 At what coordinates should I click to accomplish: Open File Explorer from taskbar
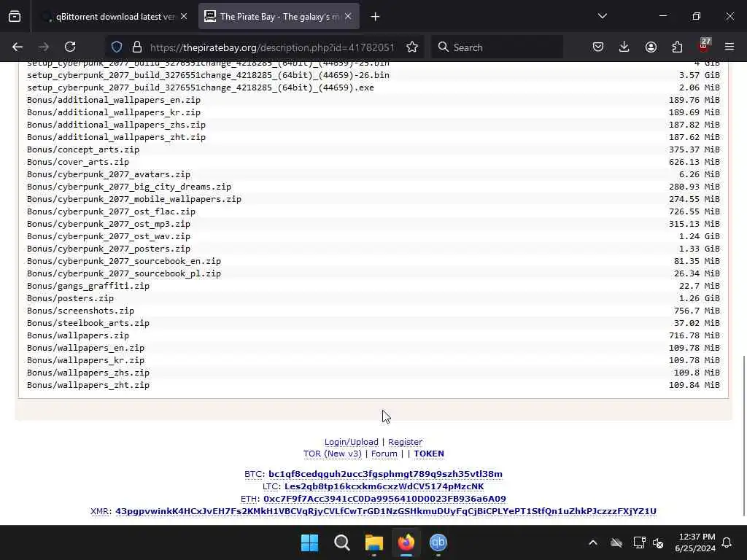[374, 542]
